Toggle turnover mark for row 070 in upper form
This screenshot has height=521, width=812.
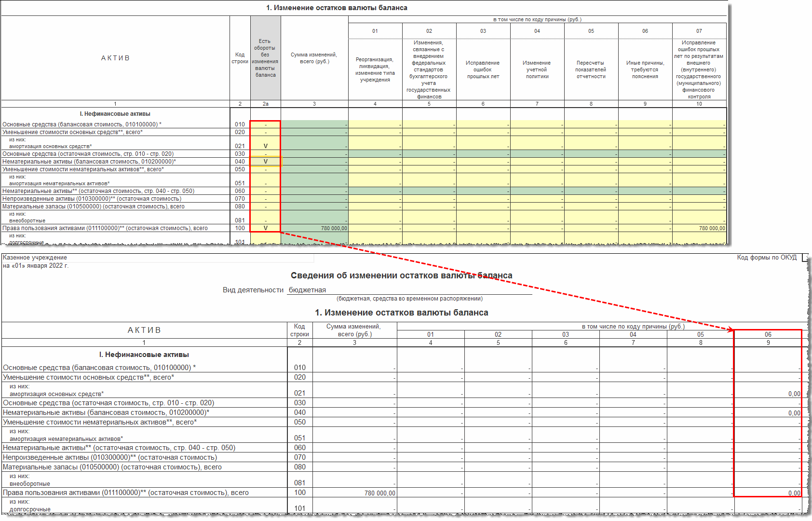[265, 199]
